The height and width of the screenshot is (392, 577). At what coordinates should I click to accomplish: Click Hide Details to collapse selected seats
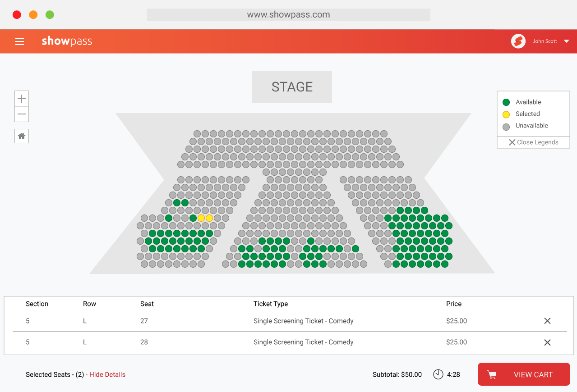pyautogui.click(x=106, y=374)
